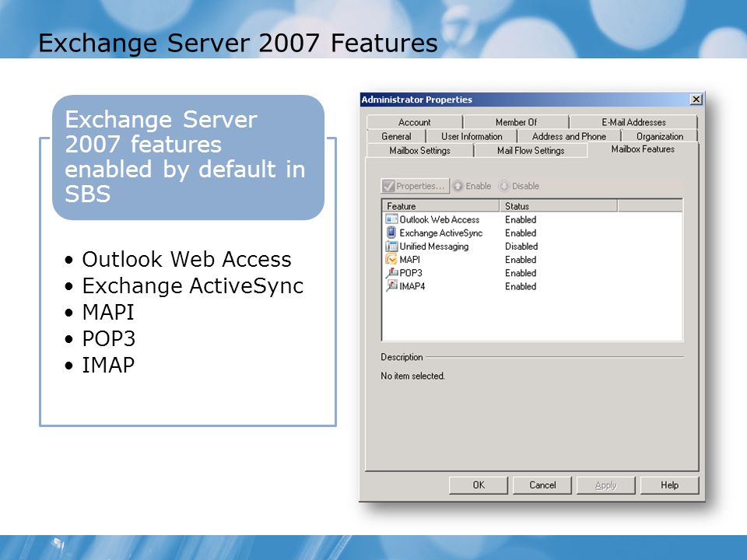Screen dimensions: 747x560
Task: Click the Help button
Action: (x=669, y=485)
